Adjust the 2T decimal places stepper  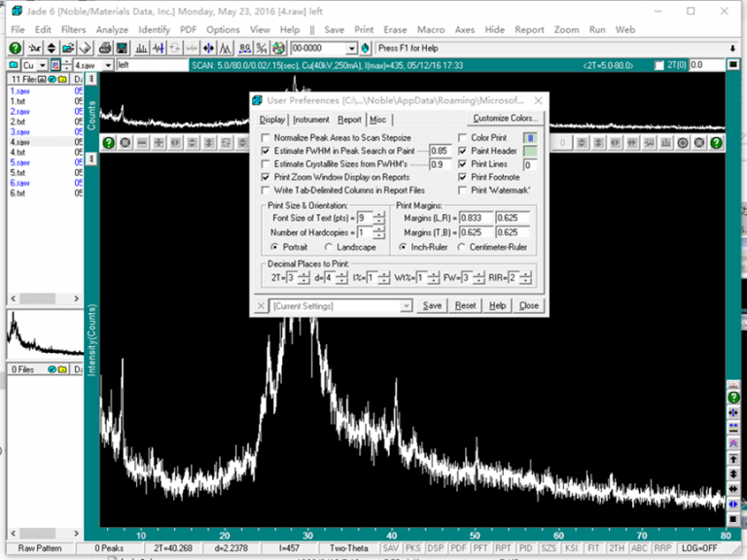[x=303, y=278]
